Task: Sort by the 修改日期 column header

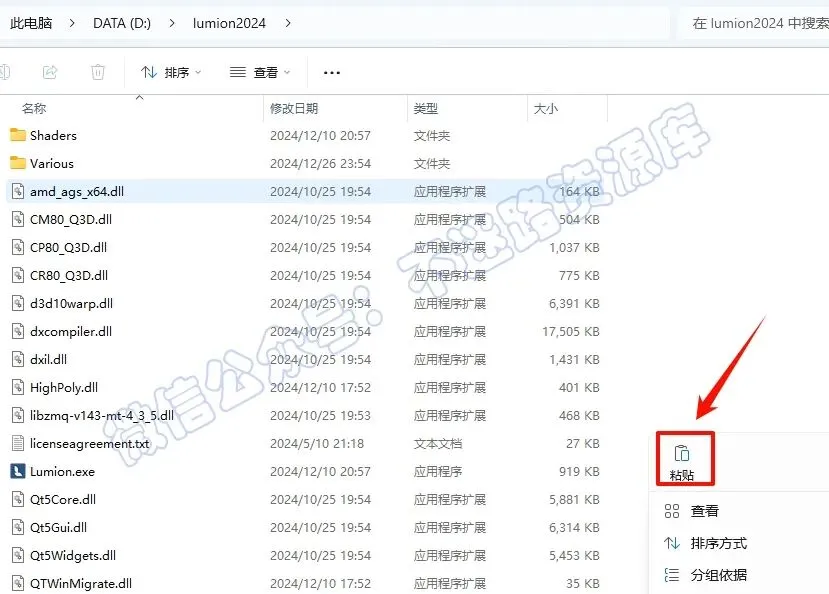Action: coord(294,108)
